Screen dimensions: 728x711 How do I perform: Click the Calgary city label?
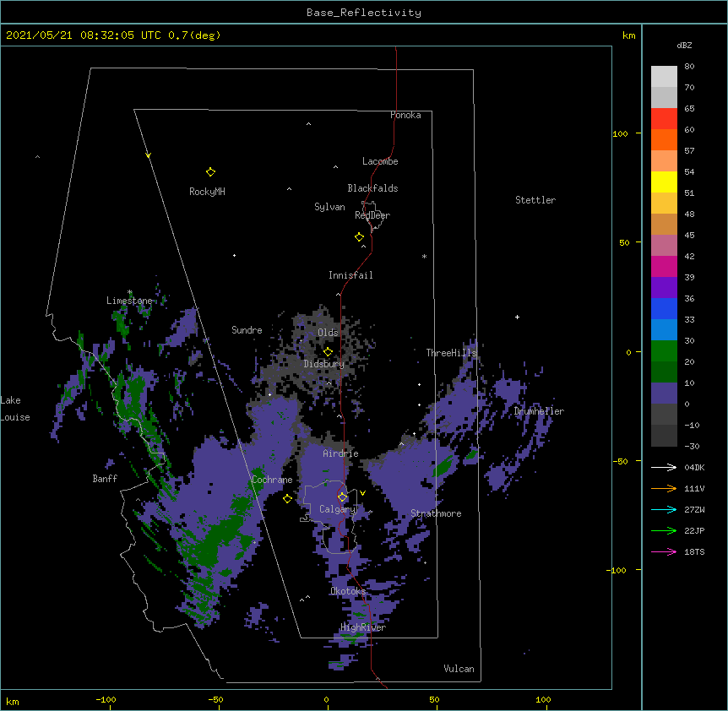click(338, 509)
